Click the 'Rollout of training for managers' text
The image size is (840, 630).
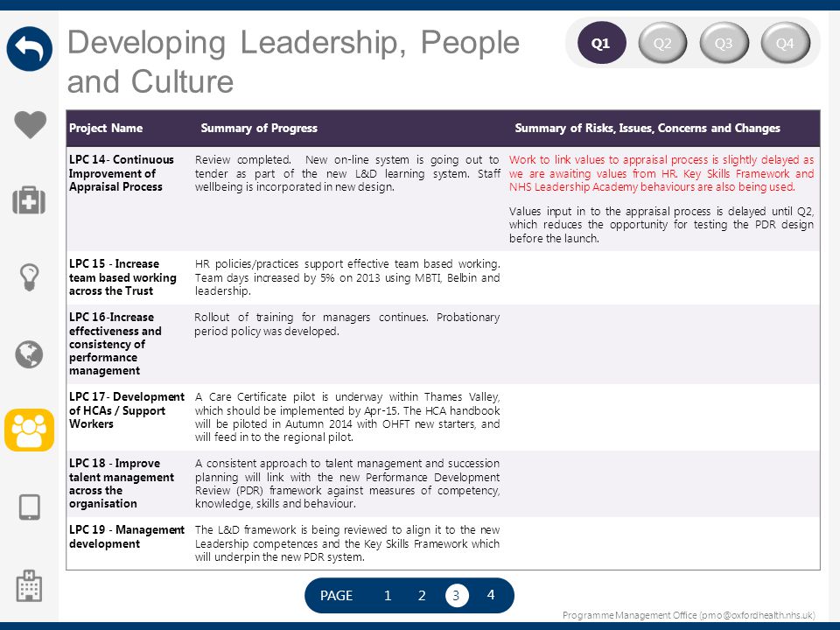point(347,324)
